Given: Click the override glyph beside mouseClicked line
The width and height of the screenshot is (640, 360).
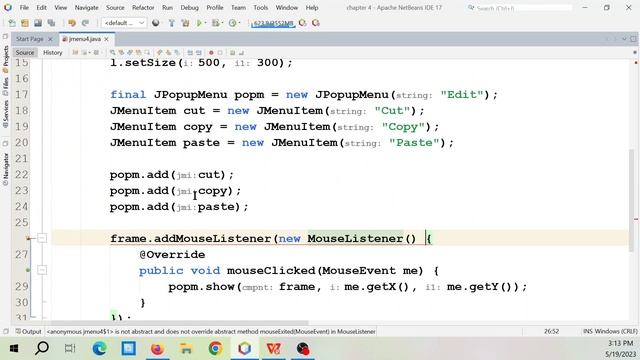Looking at the screenshot, I should (x=28, y=270).
